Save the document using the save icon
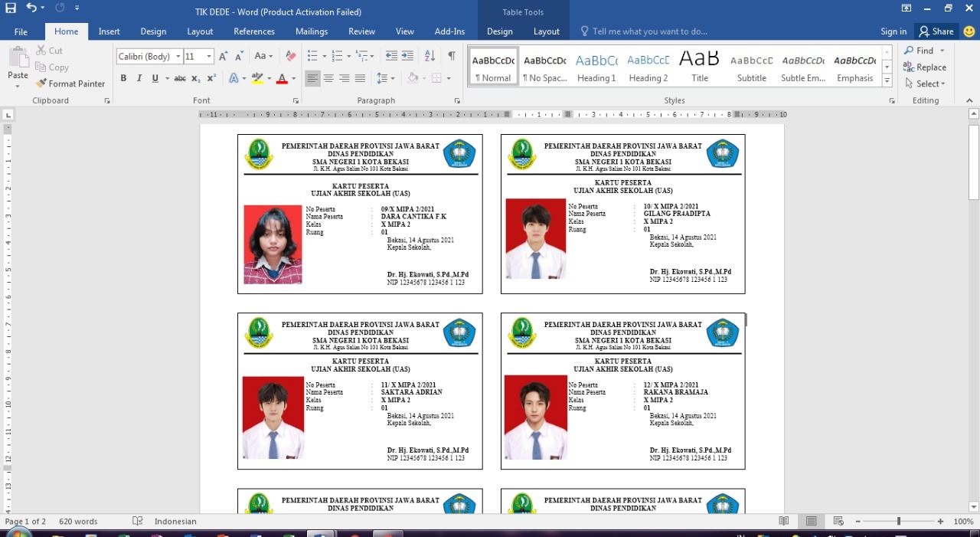 tap(10, 8)
